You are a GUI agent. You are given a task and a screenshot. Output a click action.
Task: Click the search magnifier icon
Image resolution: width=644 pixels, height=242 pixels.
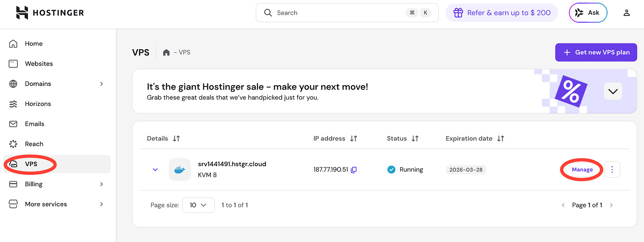[268, 13]
